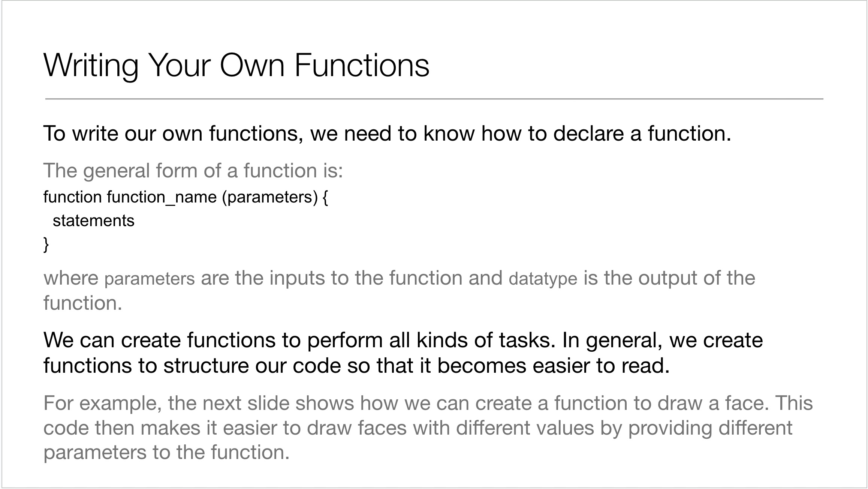Click the horizontal divider line under the title
Screen dimensions: 868x489
point(434,99)
